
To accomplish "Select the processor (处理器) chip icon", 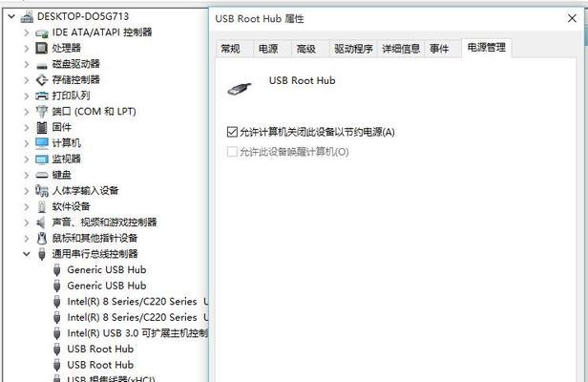I will coord(42,48).
